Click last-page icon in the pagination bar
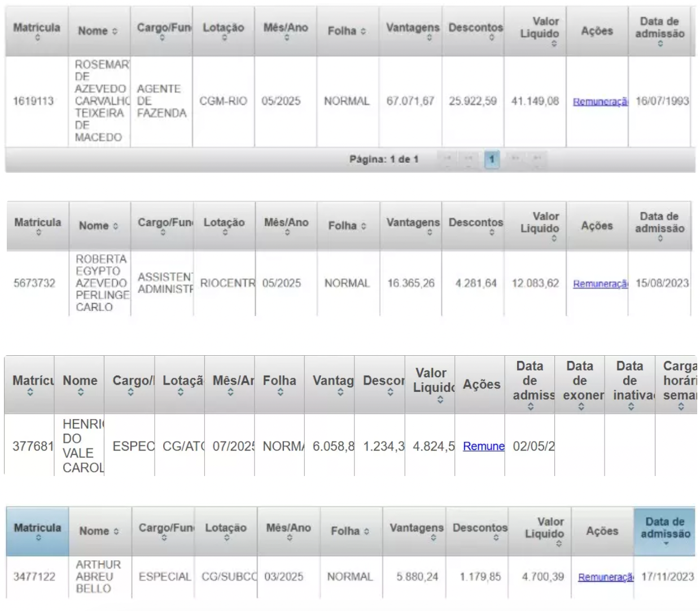The height and width of the screenshot is (611, 700). coord(537,159)
